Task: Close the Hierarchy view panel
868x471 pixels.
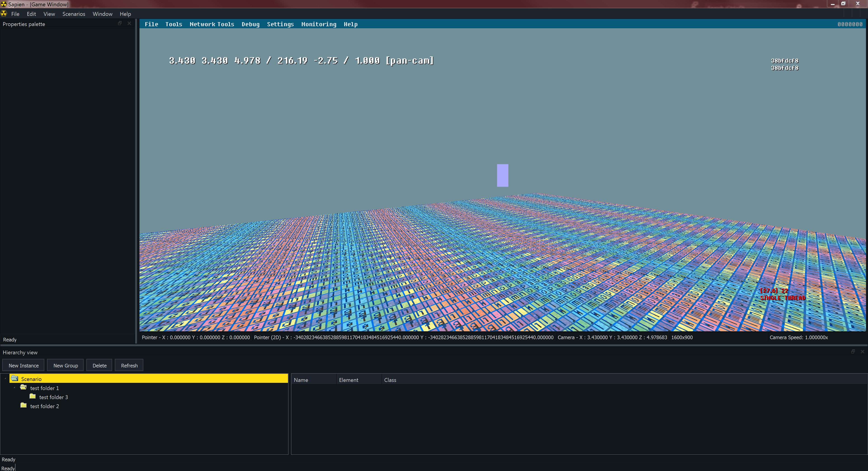Action: point(862,351)
